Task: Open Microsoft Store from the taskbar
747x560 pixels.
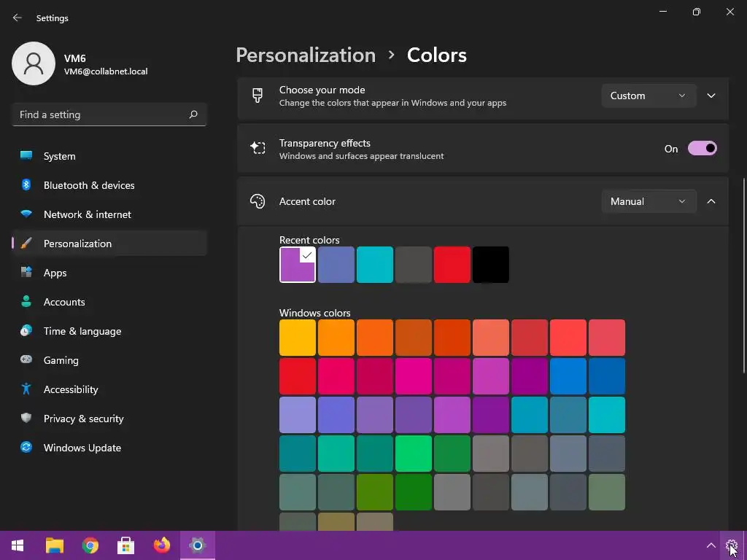Action: [125, 545]
